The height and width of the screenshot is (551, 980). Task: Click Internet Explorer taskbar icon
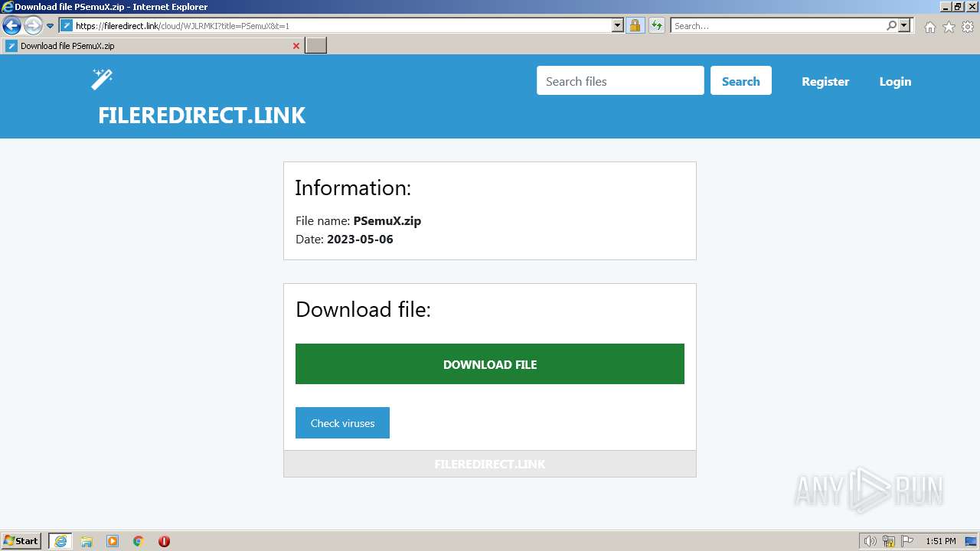tap(60, 541)
